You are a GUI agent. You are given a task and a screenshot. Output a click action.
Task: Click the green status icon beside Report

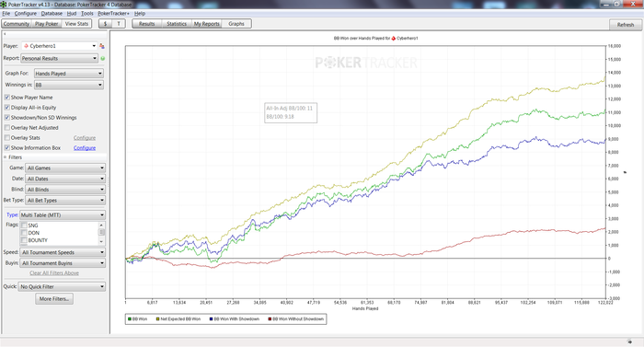103,58
